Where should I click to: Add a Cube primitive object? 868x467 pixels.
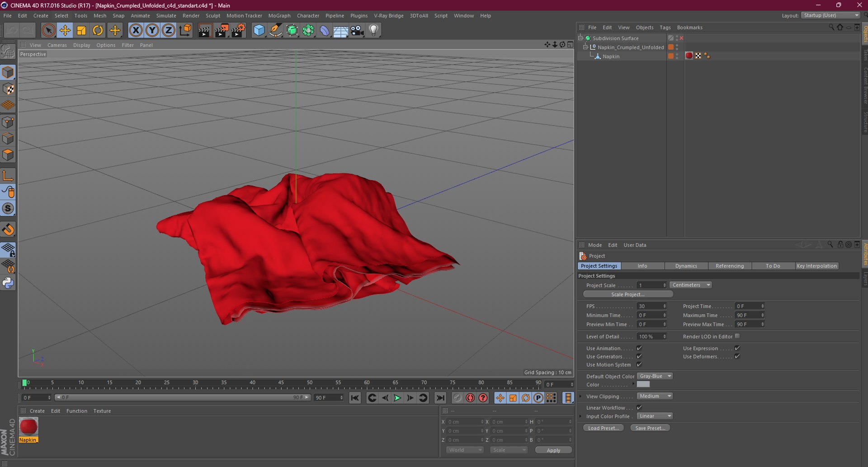click(259, 30)
